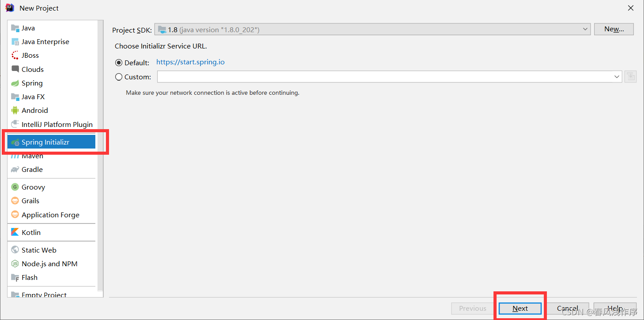Image resolution: width=644 pixels, height=320 pixels.
Task: Click the IntelliJ IDEA title bar logo
Action: tap(10, 7)
